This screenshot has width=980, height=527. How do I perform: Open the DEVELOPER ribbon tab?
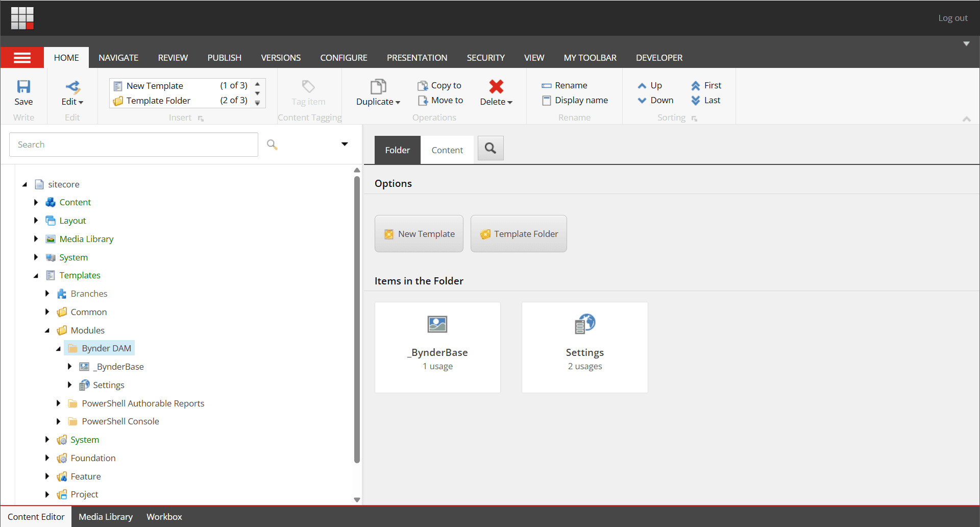coord(659,58)
